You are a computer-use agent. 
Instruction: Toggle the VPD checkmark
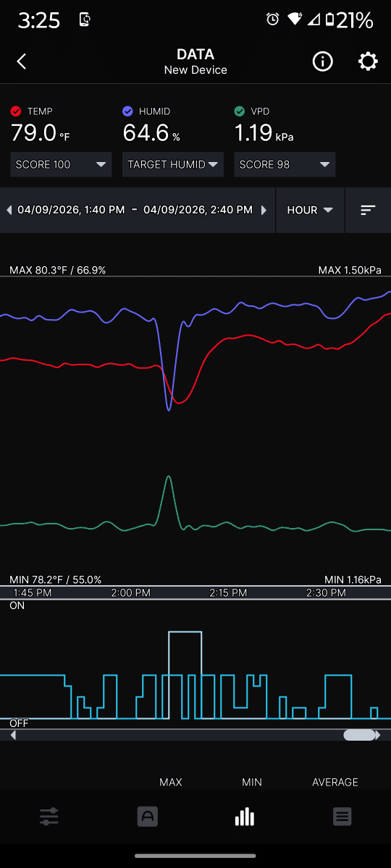click(240, 111)
